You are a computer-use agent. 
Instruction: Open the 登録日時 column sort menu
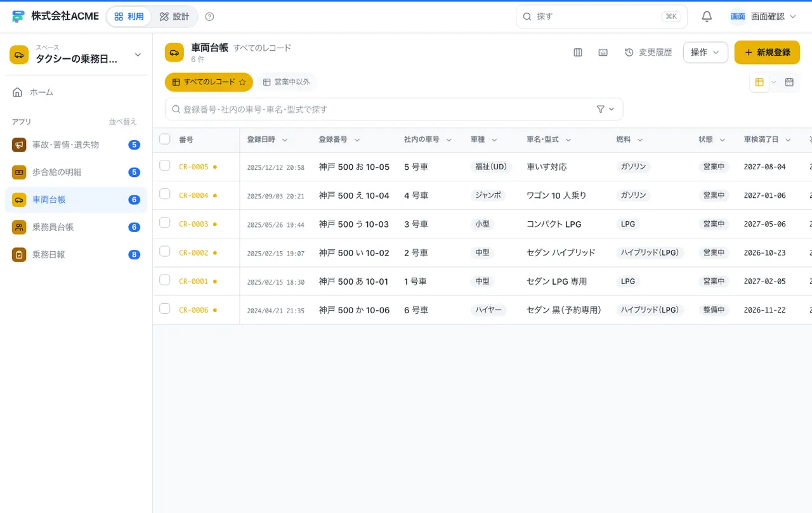point(285,140)
